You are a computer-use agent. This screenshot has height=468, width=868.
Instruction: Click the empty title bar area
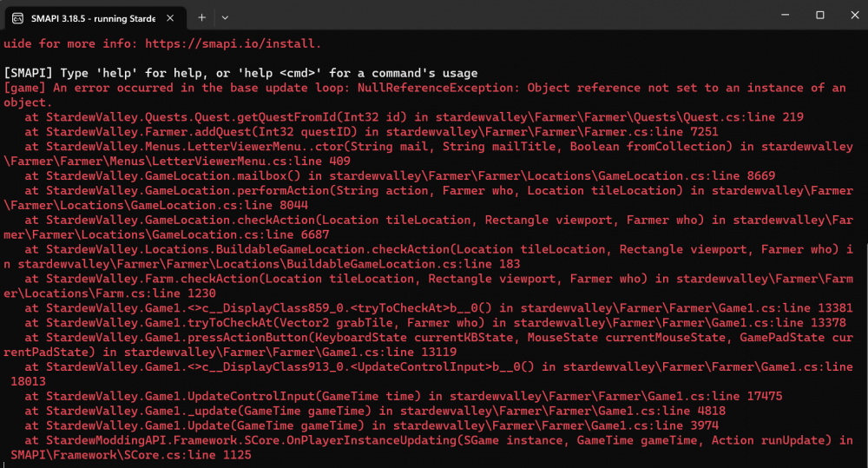coord(498,15)
